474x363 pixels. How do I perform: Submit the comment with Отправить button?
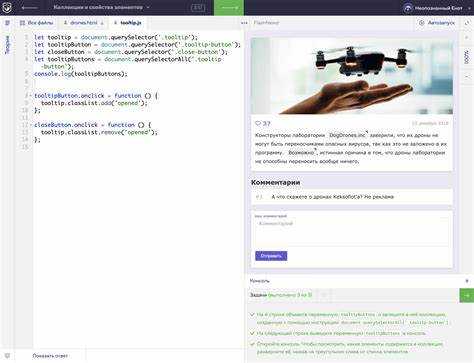click(x=271, y=256)
